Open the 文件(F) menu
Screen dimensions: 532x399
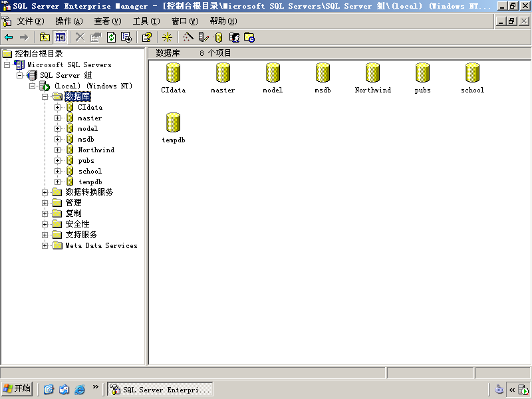tap(31, 21)
